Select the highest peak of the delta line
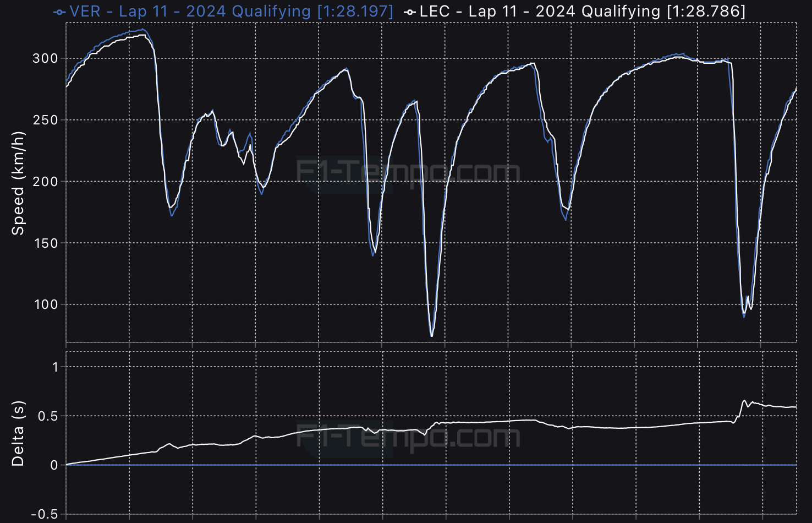This screenshot has height=523, width=812. (744, 401)
